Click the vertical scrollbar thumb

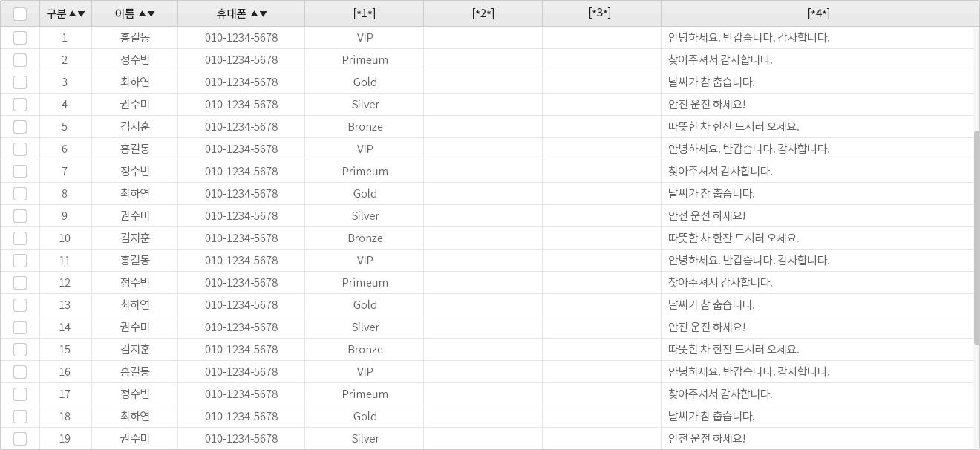(976, 238)
